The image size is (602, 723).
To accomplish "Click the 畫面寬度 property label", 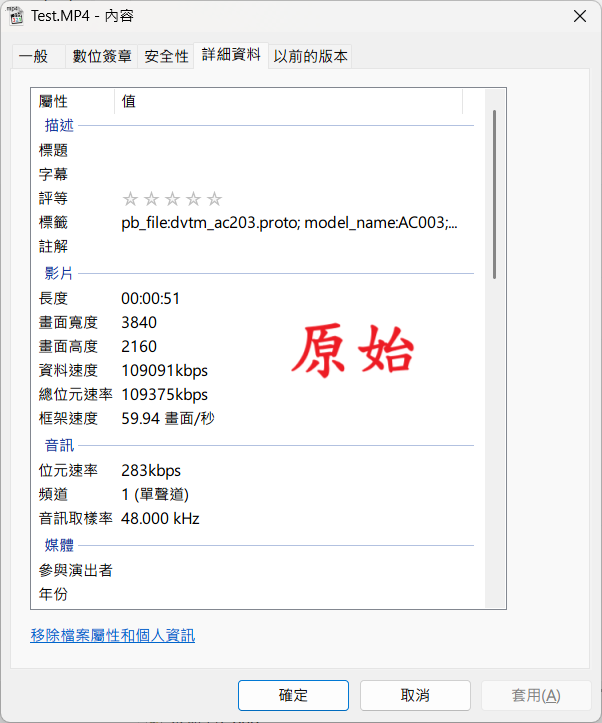I will [x=68, y=323].
